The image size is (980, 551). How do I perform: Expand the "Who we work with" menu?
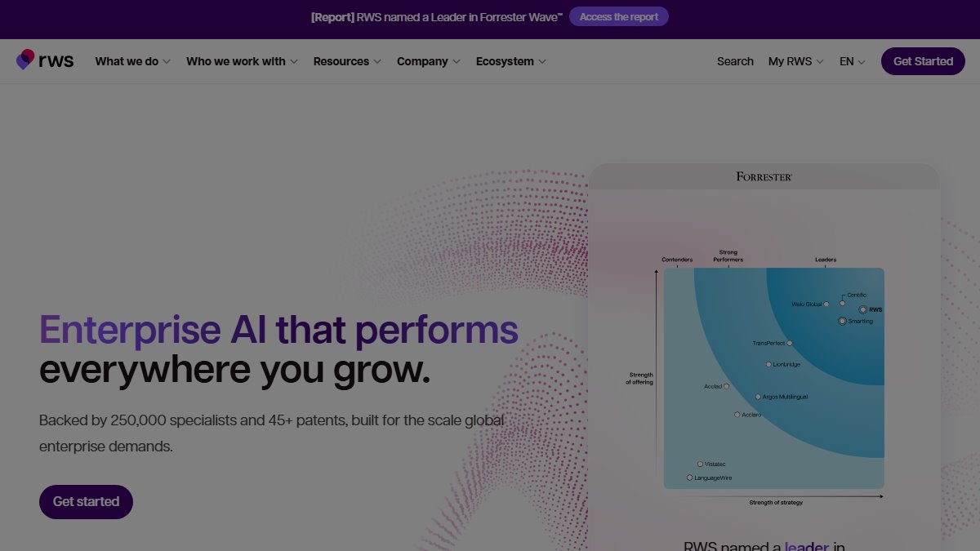[x=242, y=61]
